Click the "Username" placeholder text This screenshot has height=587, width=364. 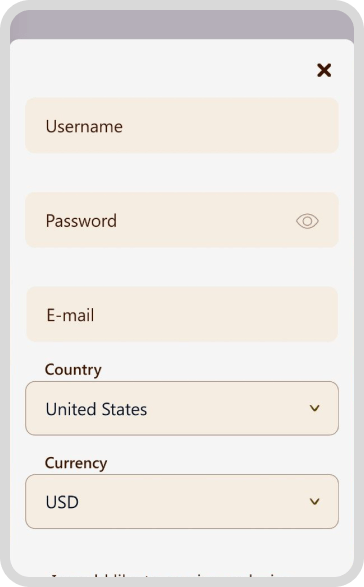tap(84, 127)
